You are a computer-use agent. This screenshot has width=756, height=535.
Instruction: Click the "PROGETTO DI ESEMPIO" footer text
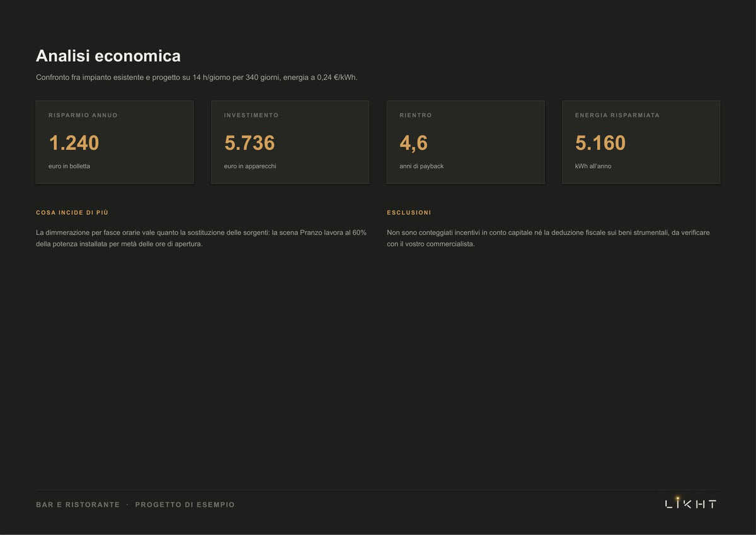tap(185, 505)
